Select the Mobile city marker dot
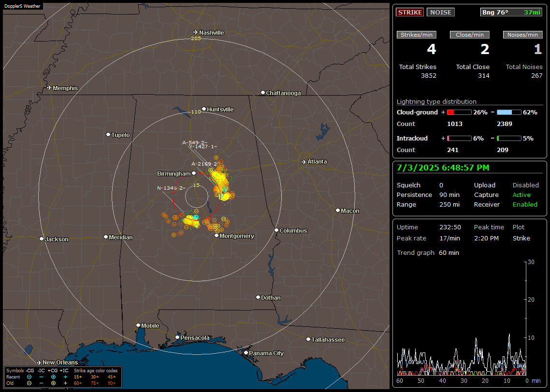The height and width of the screenshot is (392, 550). (138, 325)
